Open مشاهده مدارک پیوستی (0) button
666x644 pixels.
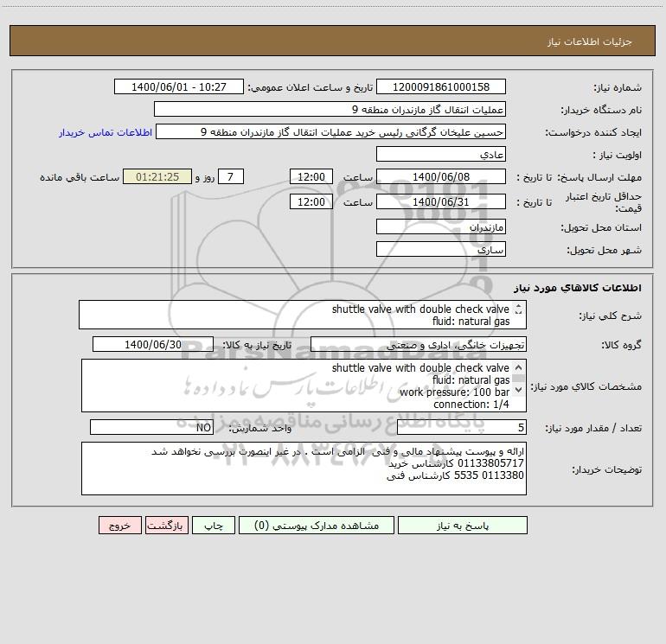click(x=317, y=525)
